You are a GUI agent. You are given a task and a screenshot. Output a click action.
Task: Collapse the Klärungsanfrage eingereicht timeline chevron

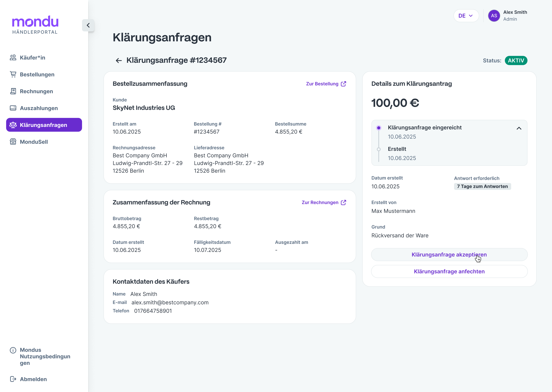tap(519, 128)
